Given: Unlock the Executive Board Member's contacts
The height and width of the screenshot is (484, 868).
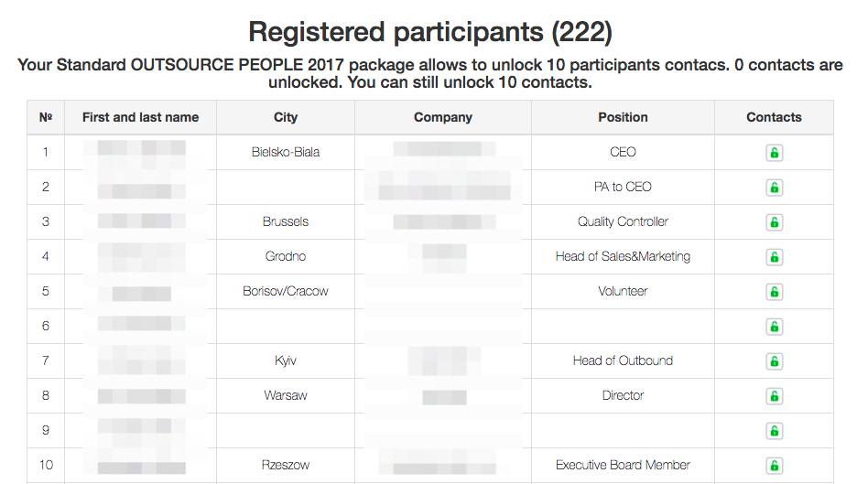Looking at the screenshot, I should [774, 466].
